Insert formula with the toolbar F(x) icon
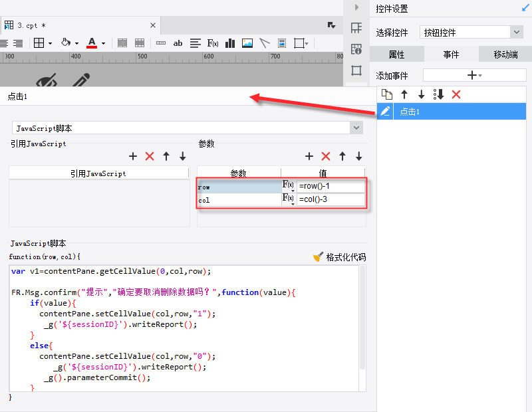The height and width of the screenshot is (412, 532). (213, 43)
